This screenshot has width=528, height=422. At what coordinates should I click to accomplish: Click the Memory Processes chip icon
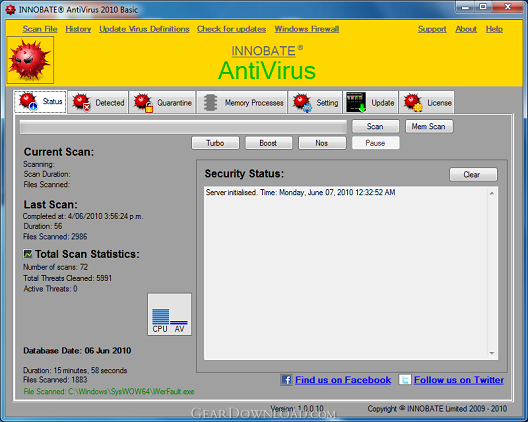pyautogui.click(x=210, y=102)
